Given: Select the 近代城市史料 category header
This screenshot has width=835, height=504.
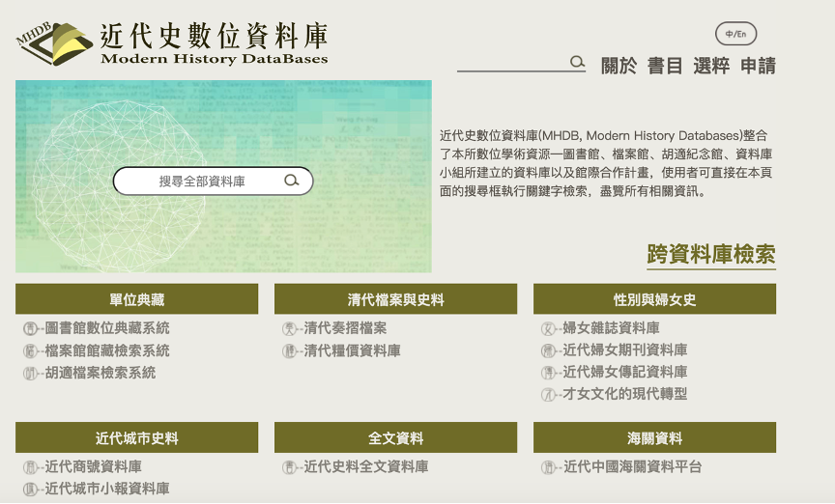Looking at the screenshot, I should [137, 437].
